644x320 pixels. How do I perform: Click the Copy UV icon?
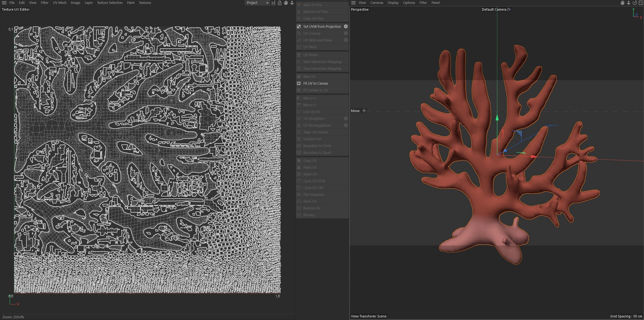[x=299, y=161]
